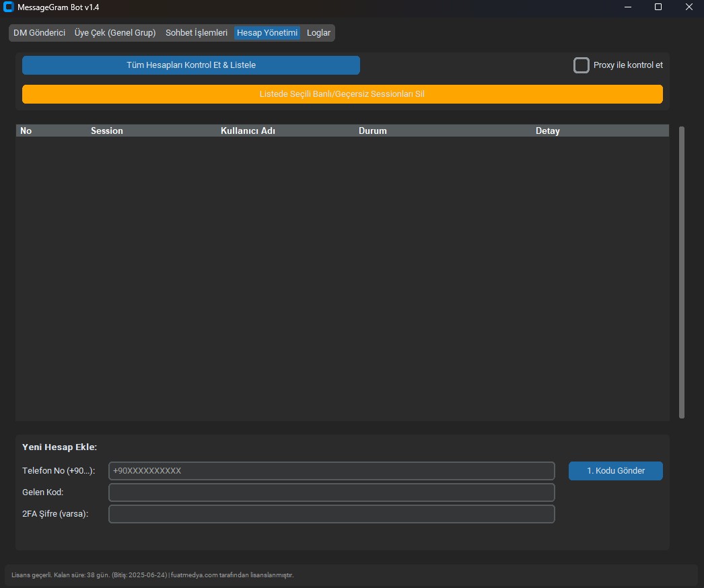Screen dimensions: 704x588
Task: Enable the Proxy ile kontrol et checkbox
Action: click(x=582, y=65)
